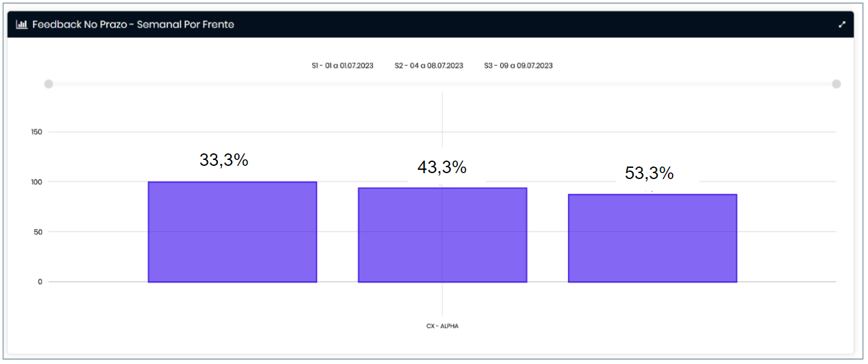Click the range slider track above the chart
Viewport: 868px width, 364px height.
(442, 84)
